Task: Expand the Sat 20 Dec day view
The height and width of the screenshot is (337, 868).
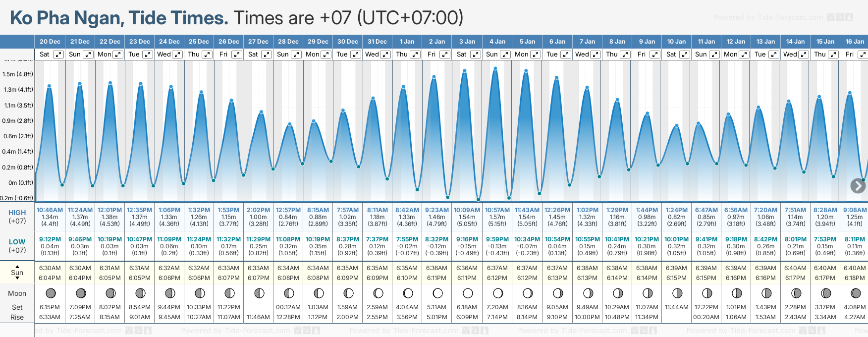Action: point(58,55)
